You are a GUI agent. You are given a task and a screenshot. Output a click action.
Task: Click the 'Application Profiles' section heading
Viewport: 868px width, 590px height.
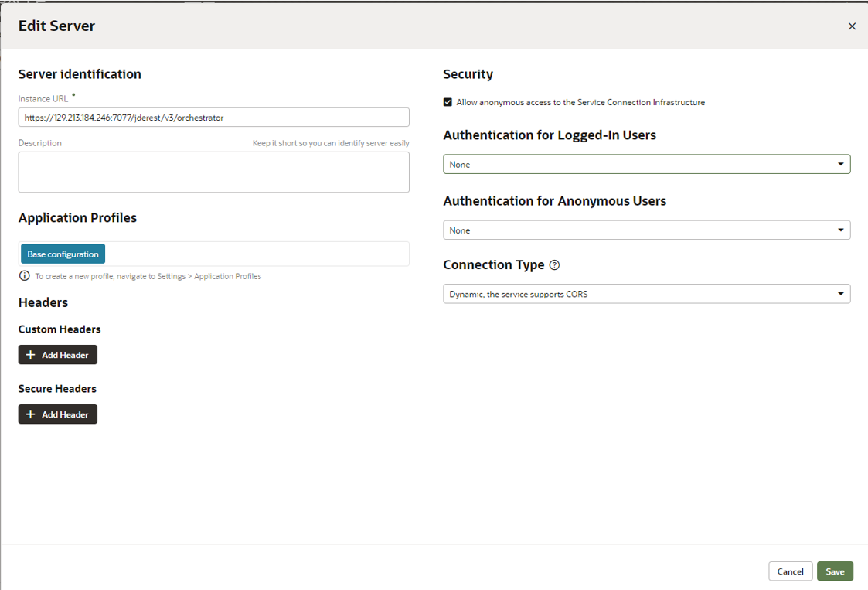(x=77, y=218)
